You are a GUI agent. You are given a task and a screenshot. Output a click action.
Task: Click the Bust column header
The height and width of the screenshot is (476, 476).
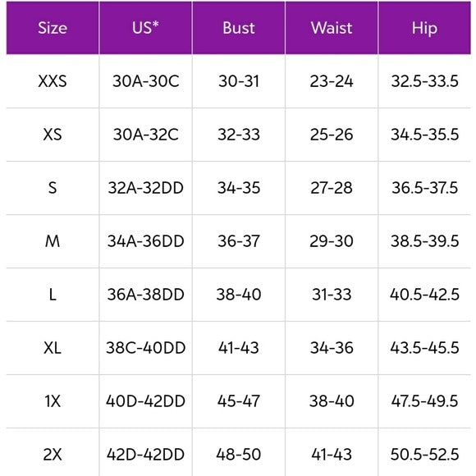click(239, 28)
